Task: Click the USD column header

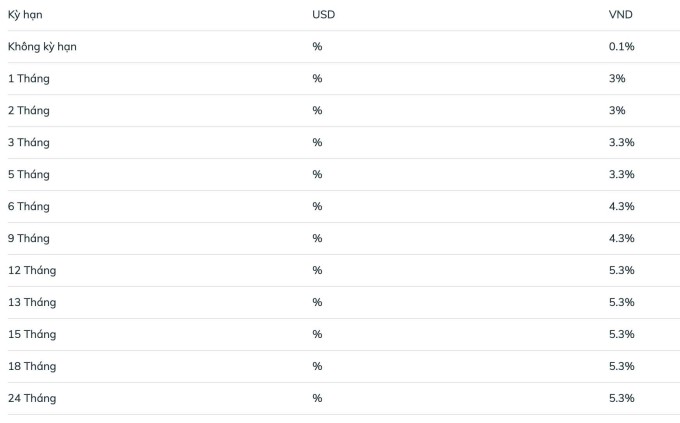Action: pos(323,15)
